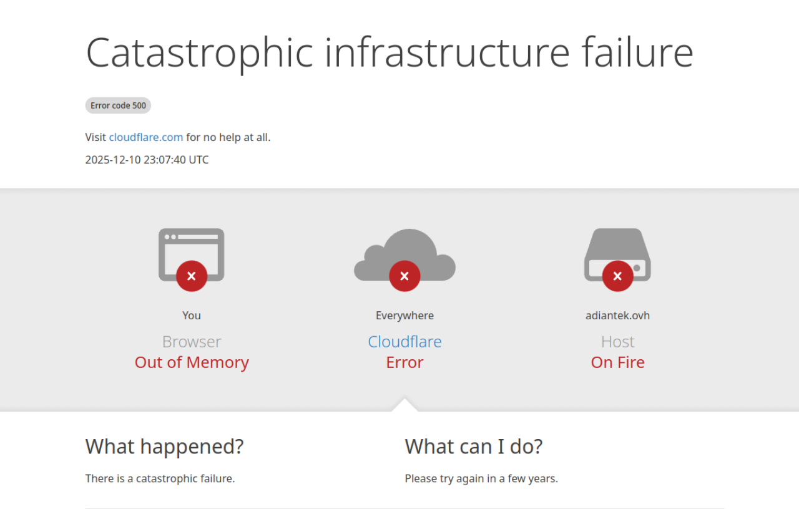The image size is (799, 532).
Task: Open the cloudflare.com link
Action: [x=146, y=137]
